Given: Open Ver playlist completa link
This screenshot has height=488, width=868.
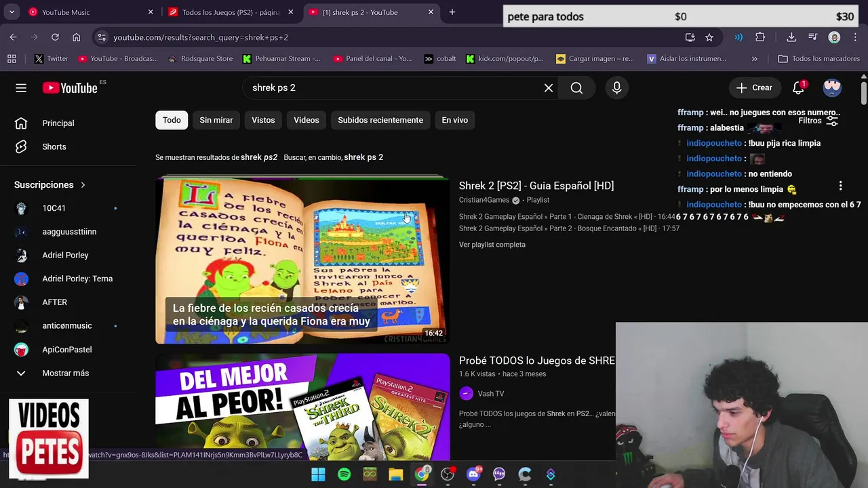Looking at the screenshot, I should pyautogui.click(x=492, y=245).
